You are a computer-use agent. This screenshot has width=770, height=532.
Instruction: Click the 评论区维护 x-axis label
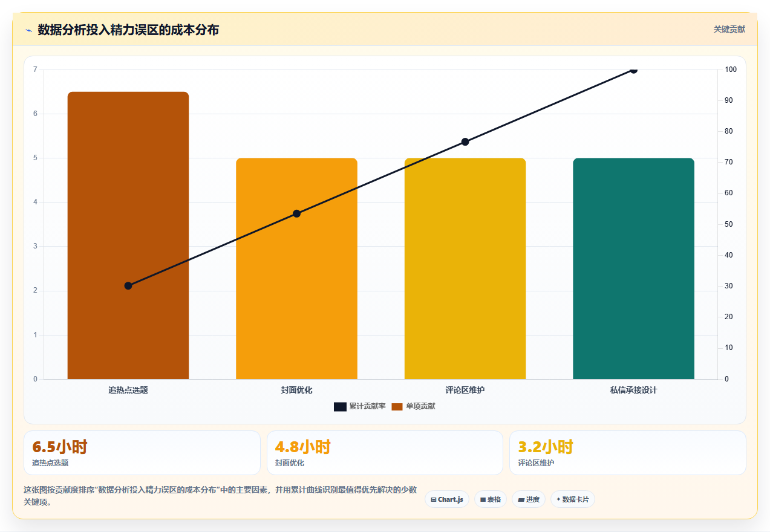tap(465, 390)
